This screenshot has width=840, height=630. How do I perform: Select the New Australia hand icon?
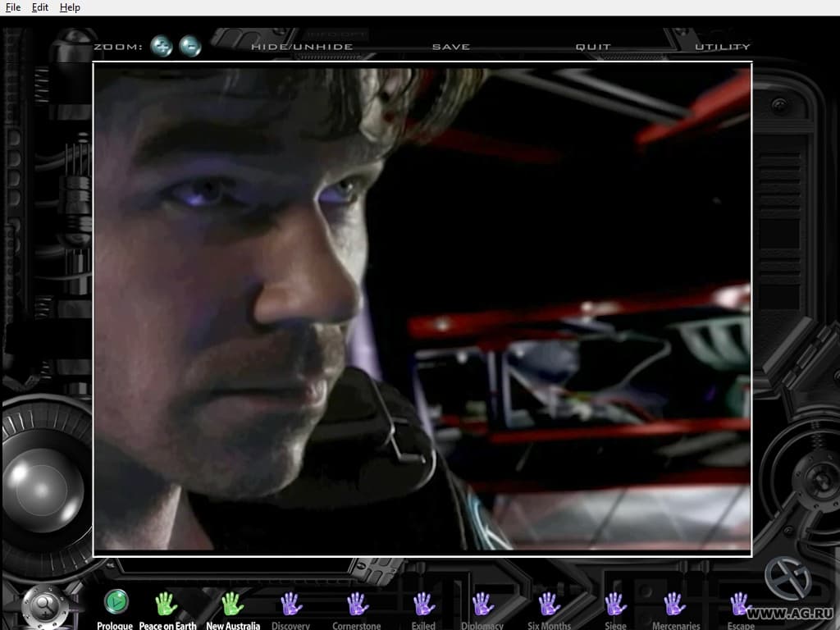tap(232, 604)
